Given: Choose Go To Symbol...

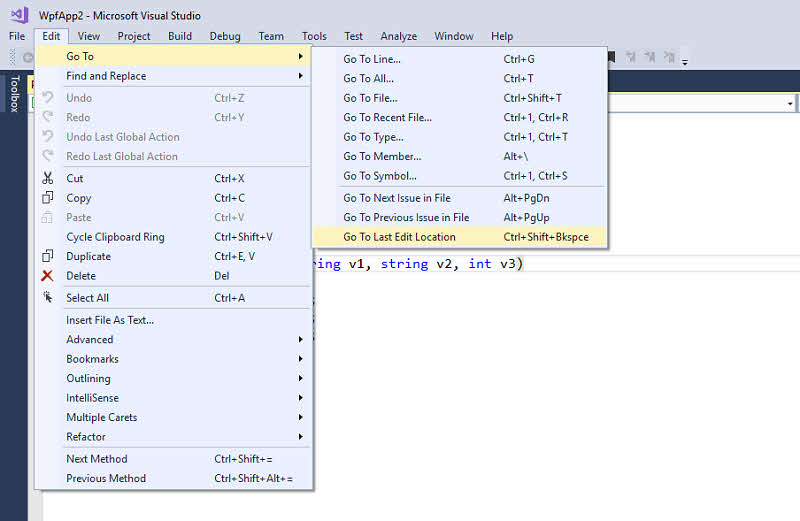Looking at the screenshot, I should [460, 176].
